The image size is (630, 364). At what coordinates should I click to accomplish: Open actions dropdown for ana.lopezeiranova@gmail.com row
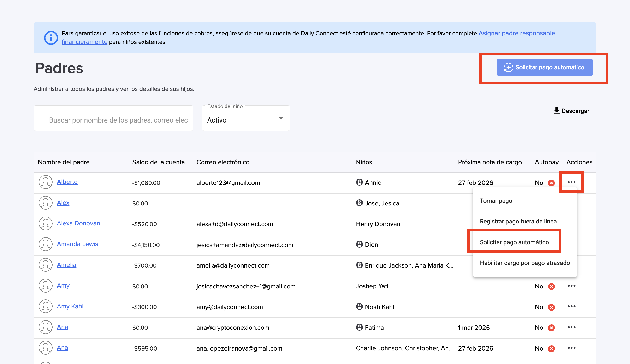click(571, 348)
